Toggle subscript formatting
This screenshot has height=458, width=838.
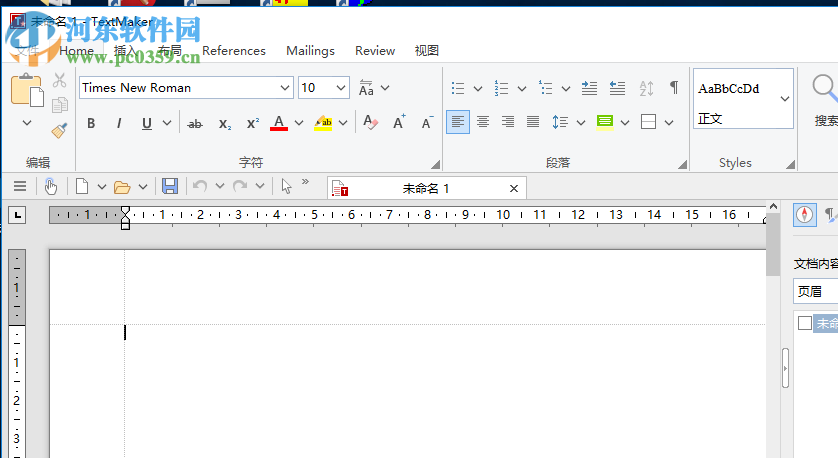(224, 124)
